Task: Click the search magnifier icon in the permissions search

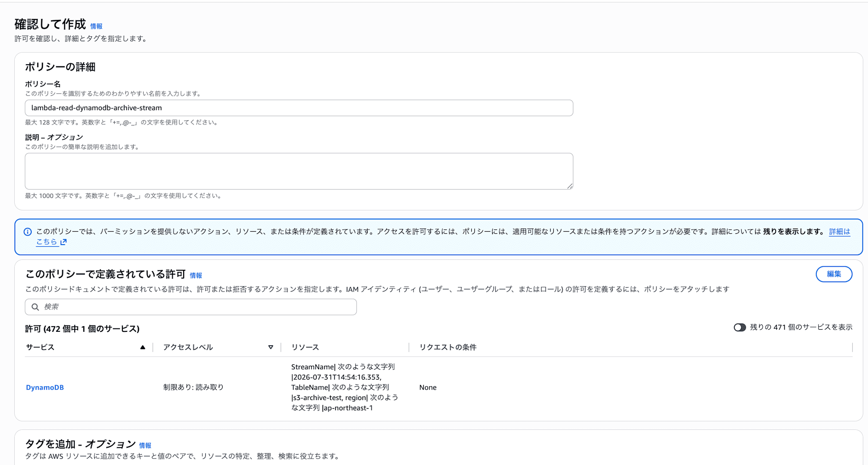Action: coord(35,307)
